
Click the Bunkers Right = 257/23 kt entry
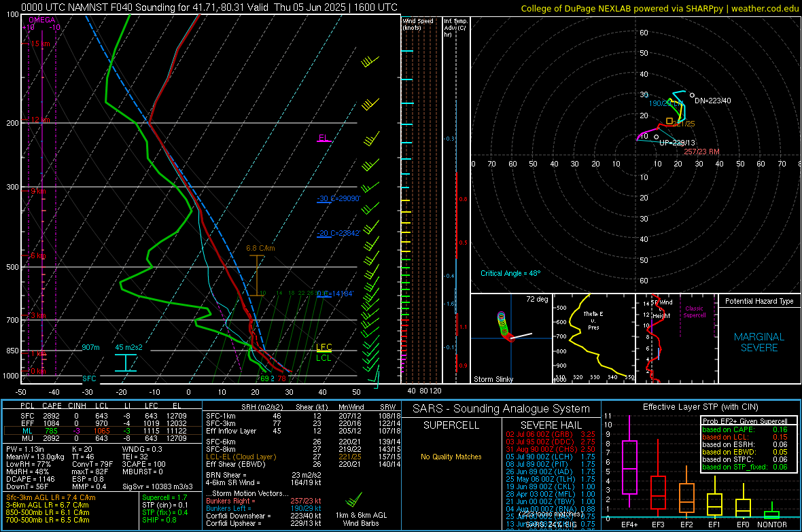[x=264, y=501]
